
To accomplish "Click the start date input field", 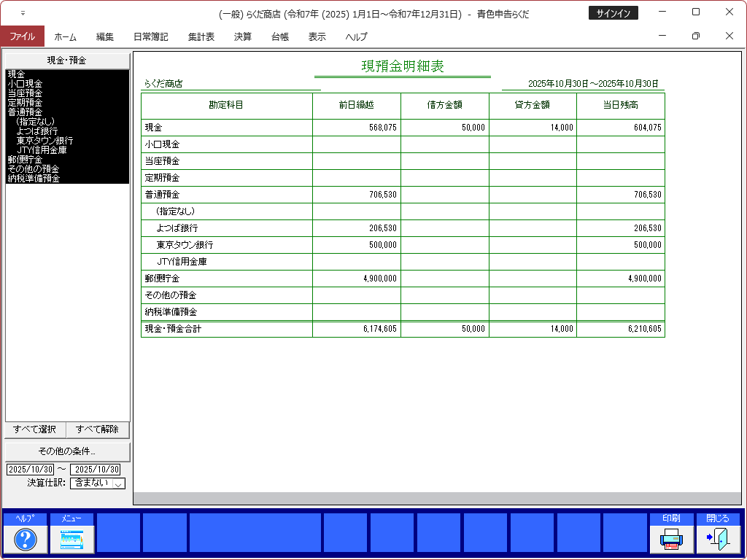I will (30, 470).
